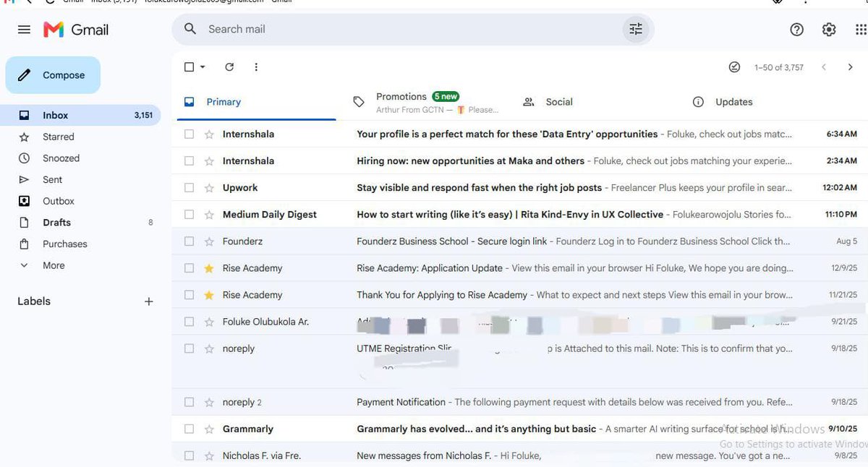The height and width of the screenshot is (467, 868).
Task: Check the Payment Notification email checkbox
Action: click(189, 402)
